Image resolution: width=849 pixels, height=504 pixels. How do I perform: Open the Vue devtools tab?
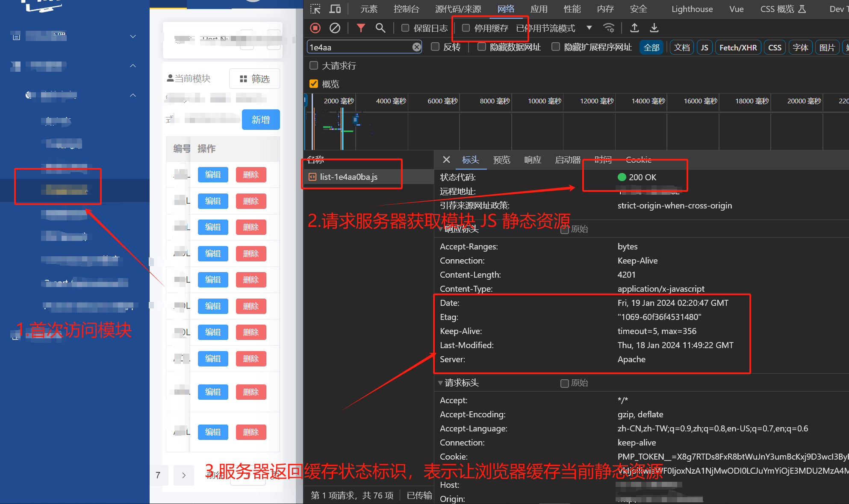[x=737, y=9]
